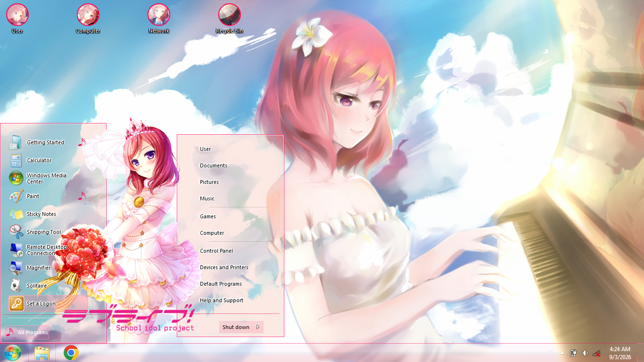
Task: Open Solitaire game
Action: coord(48,286)
